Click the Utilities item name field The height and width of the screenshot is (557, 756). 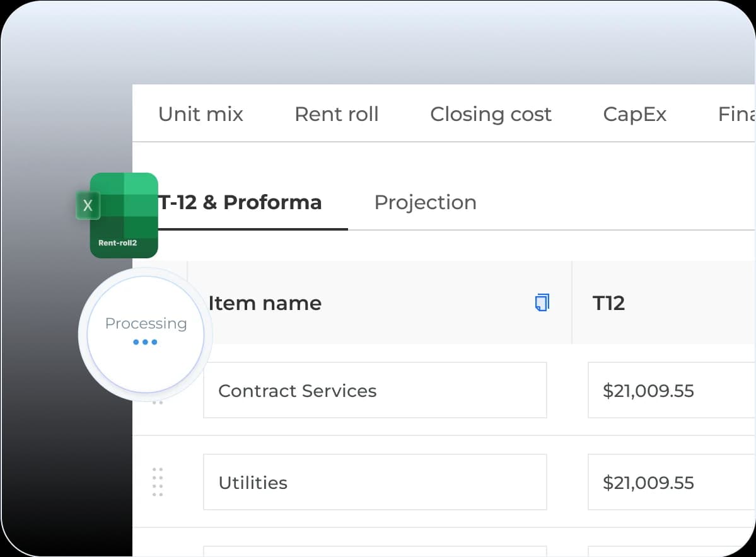(x=375, y=483)
